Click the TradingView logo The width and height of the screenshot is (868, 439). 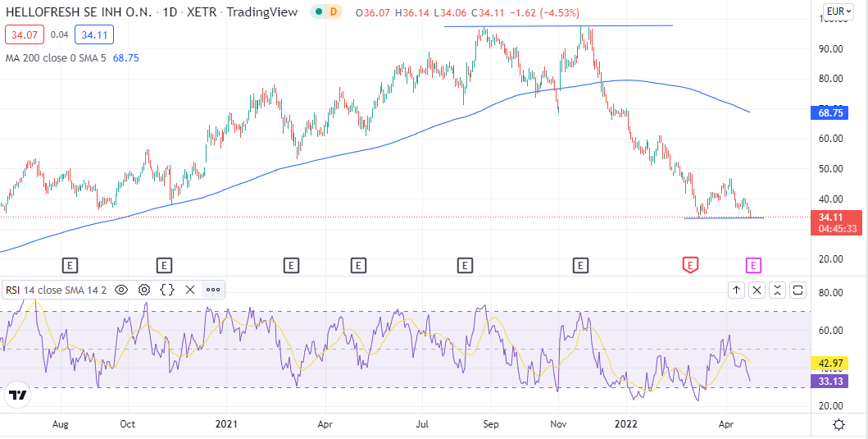pos(16,396)
